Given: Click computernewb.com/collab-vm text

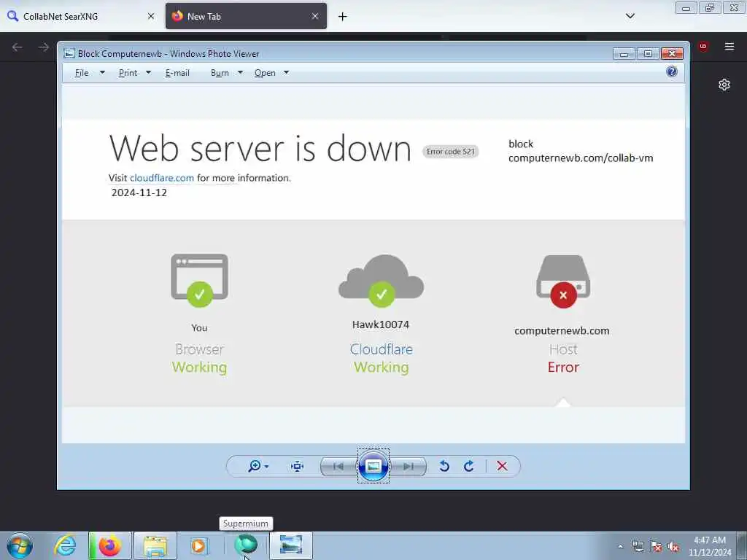Looking at the screenshot, I should 581,158.
